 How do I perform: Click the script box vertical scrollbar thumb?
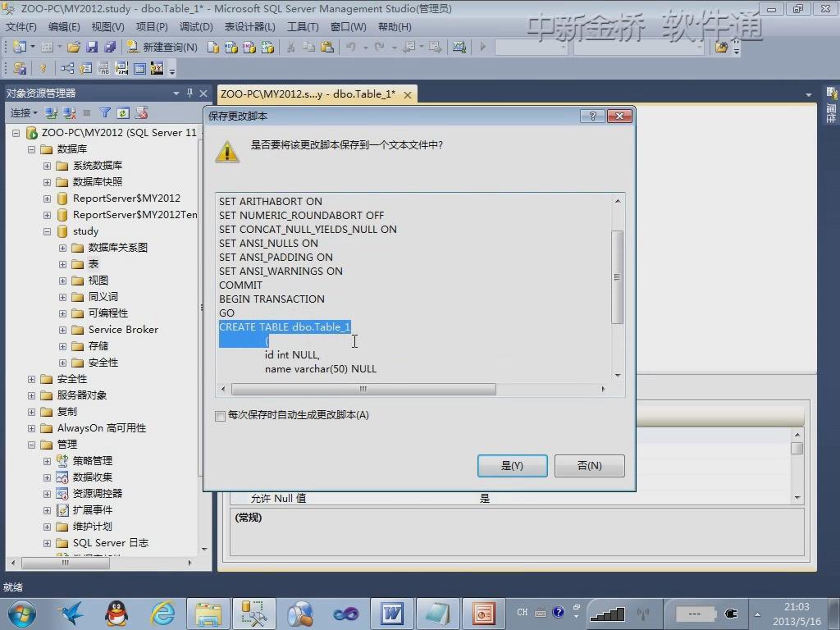tap(617, 277)
